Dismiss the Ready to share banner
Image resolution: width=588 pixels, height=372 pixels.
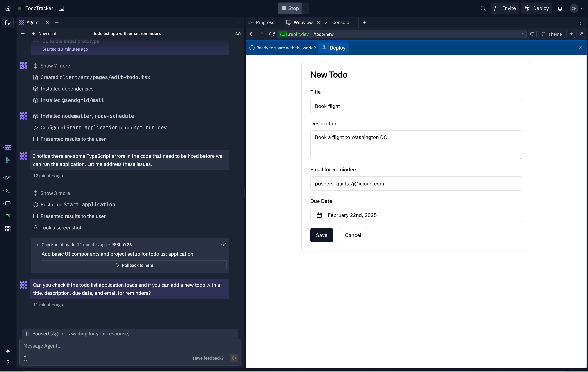pos(580,48)
